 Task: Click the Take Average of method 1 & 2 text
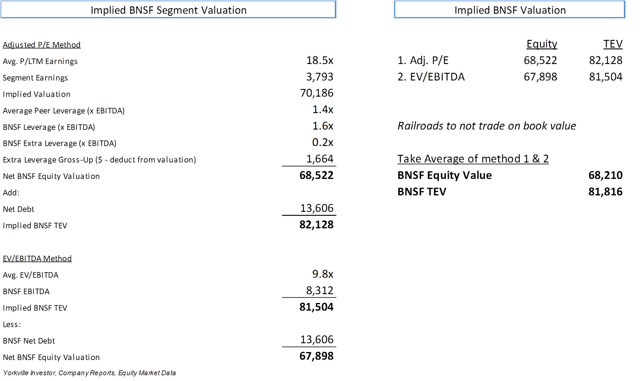click(x=473, y=158)
